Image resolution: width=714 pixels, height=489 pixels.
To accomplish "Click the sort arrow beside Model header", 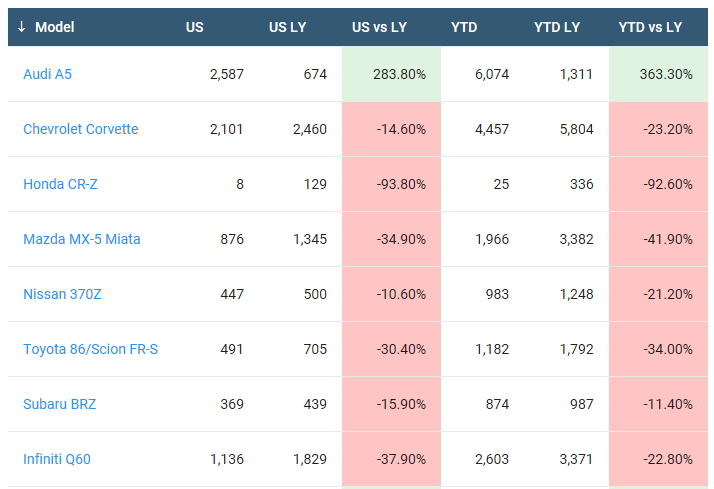I will (x=21, y=27).
